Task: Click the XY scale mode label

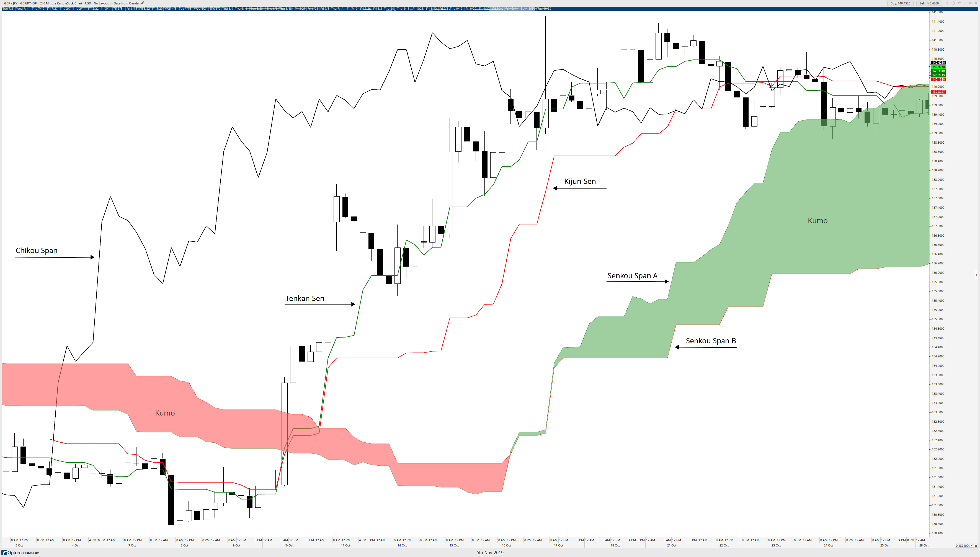Action: (972, 546)
